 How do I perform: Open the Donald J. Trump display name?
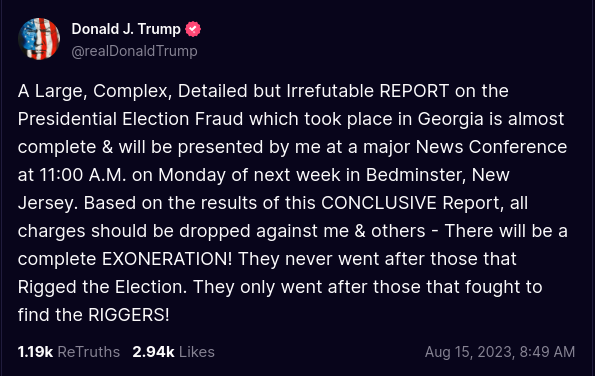(126, 29)
